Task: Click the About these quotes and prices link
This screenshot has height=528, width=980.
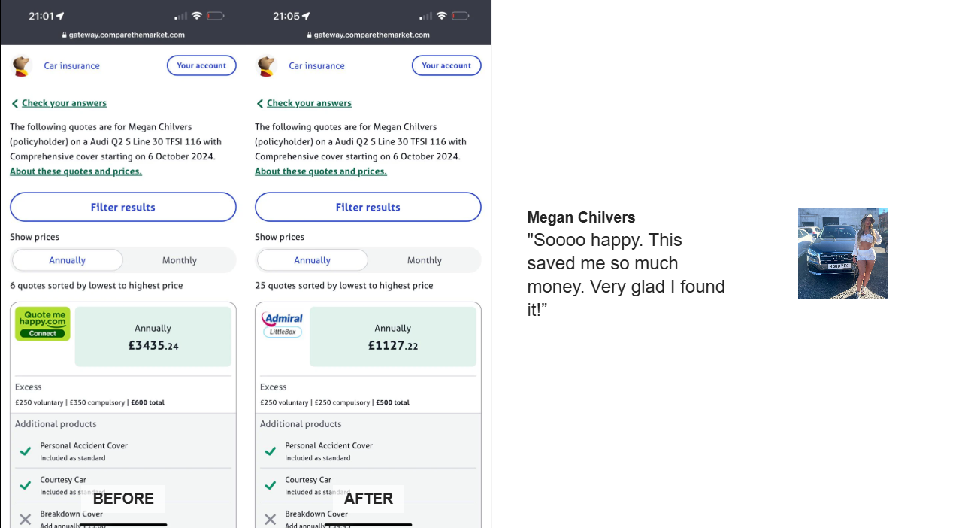Action: point(75,171)
